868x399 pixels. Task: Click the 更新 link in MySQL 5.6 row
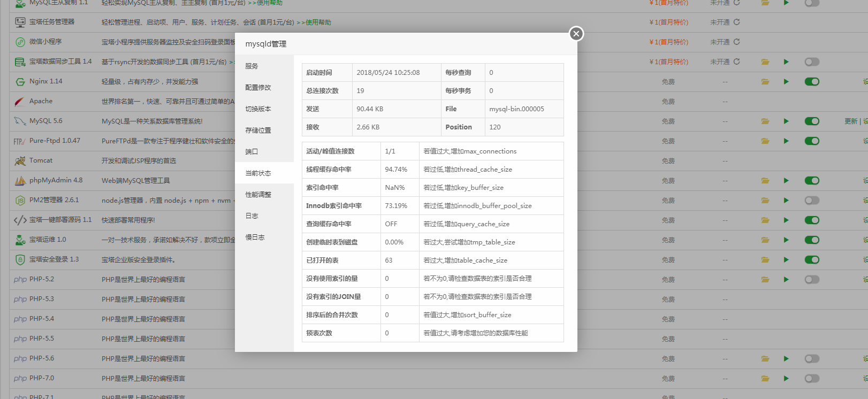click(851, 121)
